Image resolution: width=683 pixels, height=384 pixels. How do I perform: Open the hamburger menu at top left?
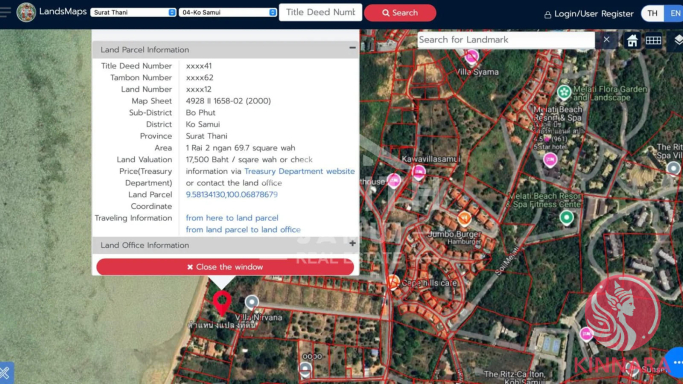[5, 12]
